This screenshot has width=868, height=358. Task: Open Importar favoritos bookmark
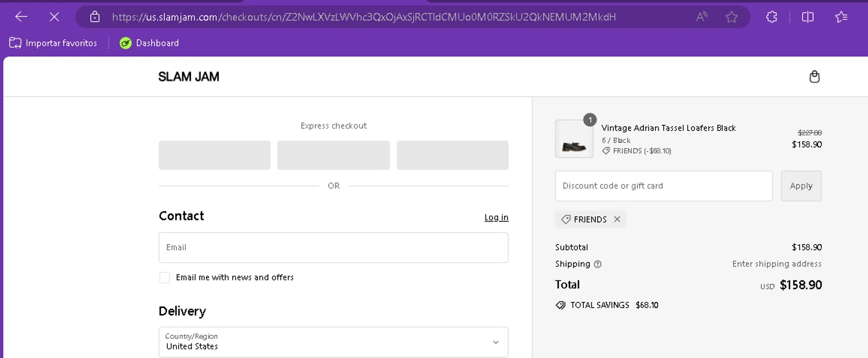coord(53,43)
